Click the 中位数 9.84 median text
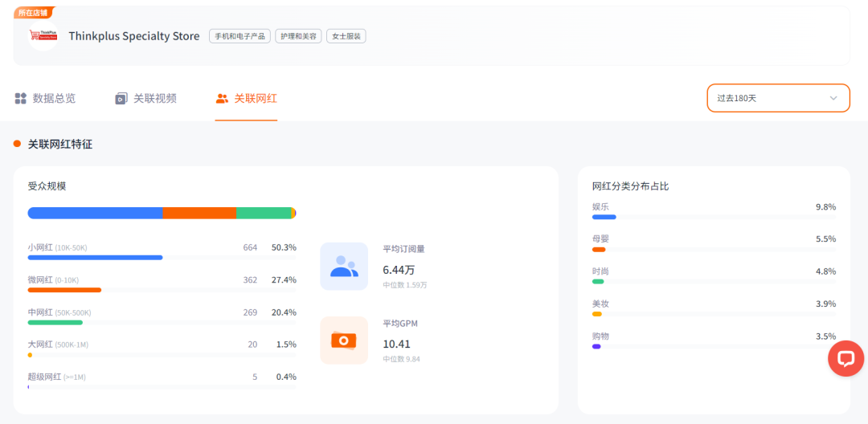Viewport: 868px width, 424px height. (401, 359)
